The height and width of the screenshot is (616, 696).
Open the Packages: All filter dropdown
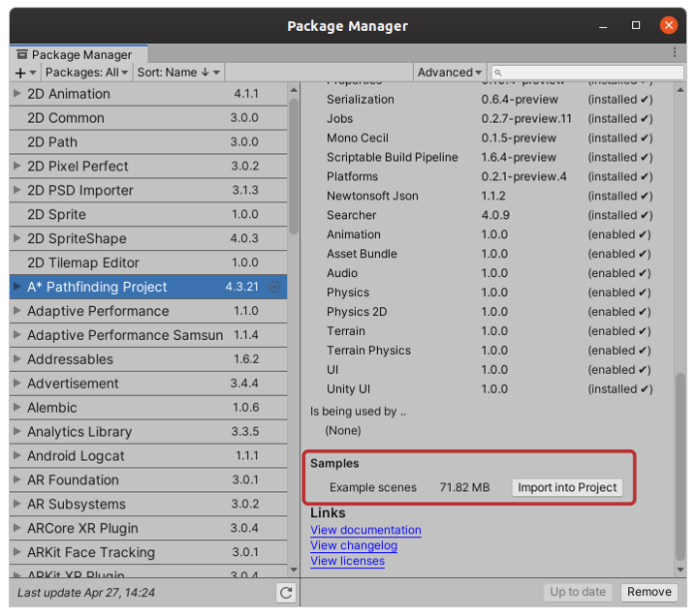(87, 73)
